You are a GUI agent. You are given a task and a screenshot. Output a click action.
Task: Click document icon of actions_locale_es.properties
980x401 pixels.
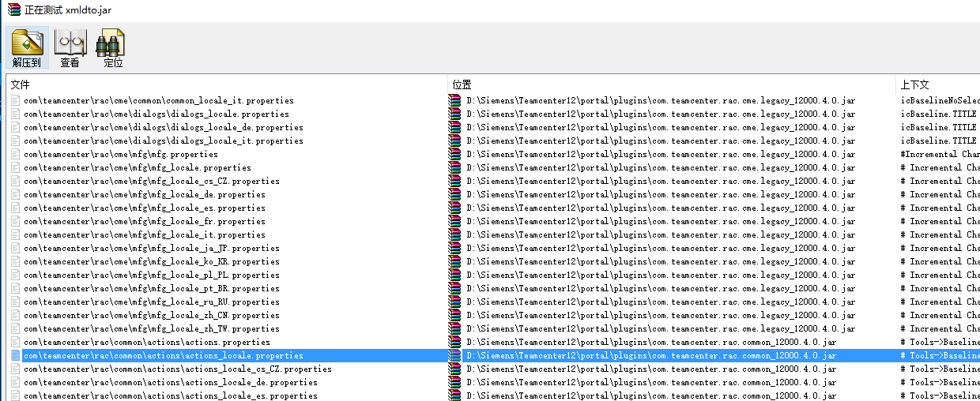click(x=15, y=395)
